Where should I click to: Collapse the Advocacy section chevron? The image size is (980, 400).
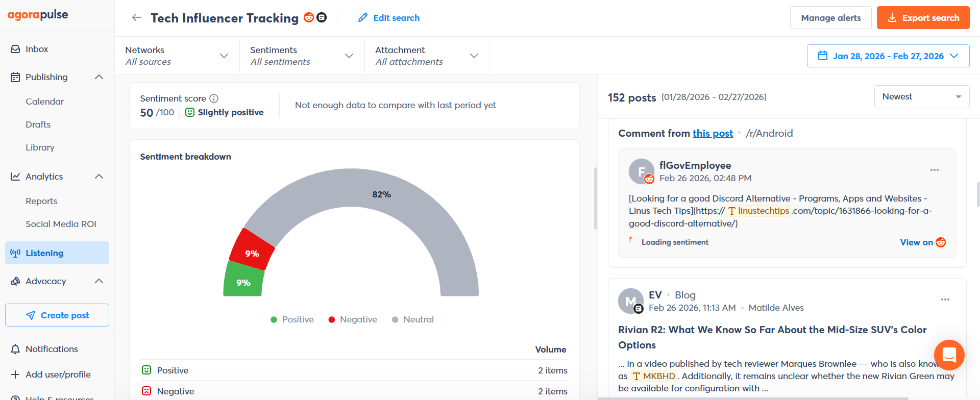click(x=99, y=281)
